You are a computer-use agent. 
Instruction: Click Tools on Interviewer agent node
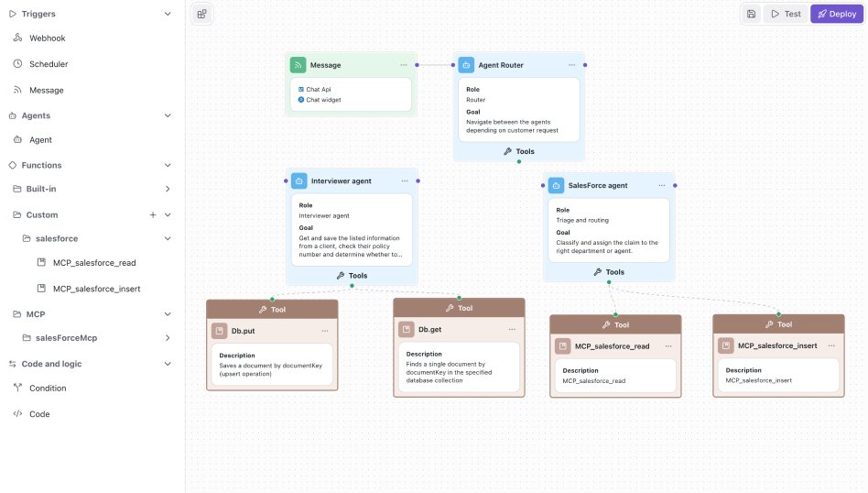click(x=352, y=275)
